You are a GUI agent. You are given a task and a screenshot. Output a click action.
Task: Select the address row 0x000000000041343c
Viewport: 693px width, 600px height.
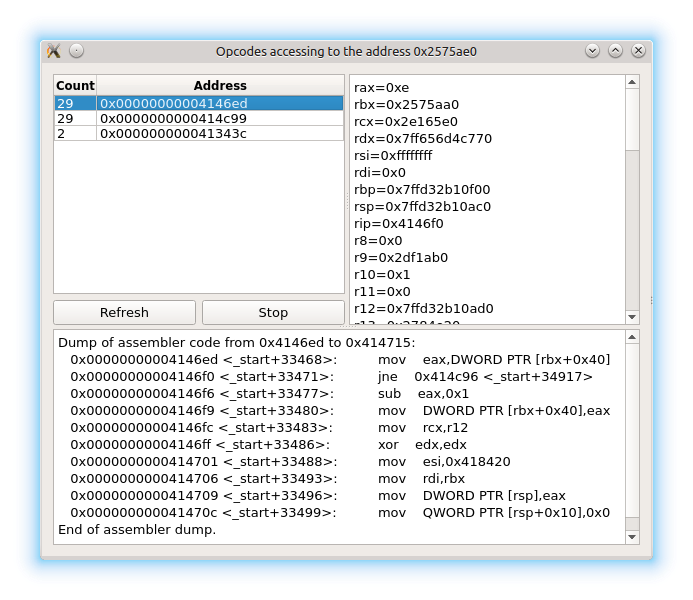198,133
